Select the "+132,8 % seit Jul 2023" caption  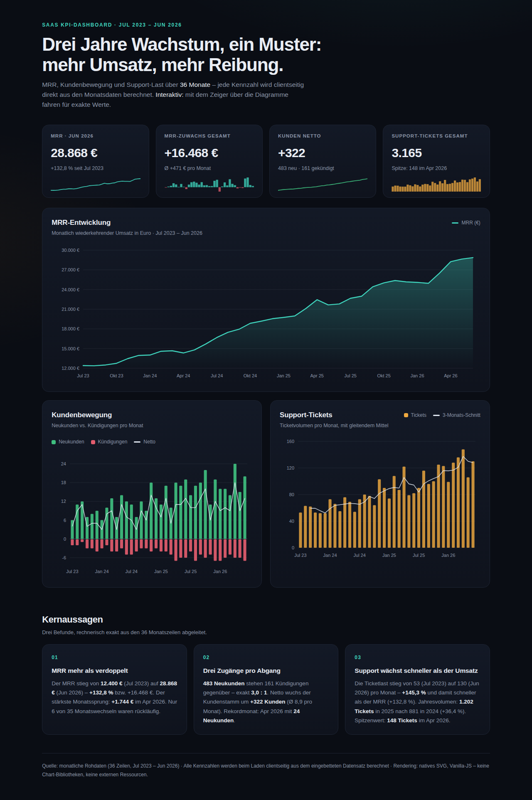tap(77, 168)
